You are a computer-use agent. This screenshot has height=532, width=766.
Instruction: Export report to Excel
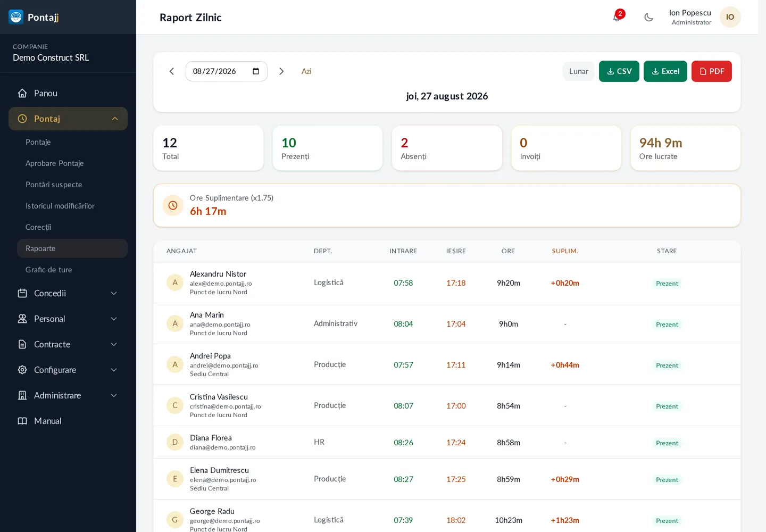coord(665,71)
